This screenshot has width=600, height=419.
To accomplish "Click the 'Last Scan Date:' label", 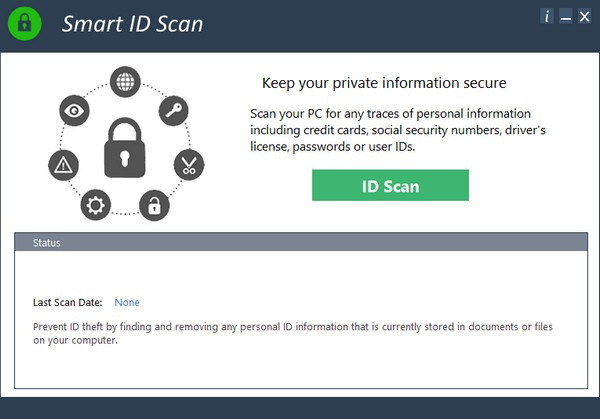I will coord(67,302).
